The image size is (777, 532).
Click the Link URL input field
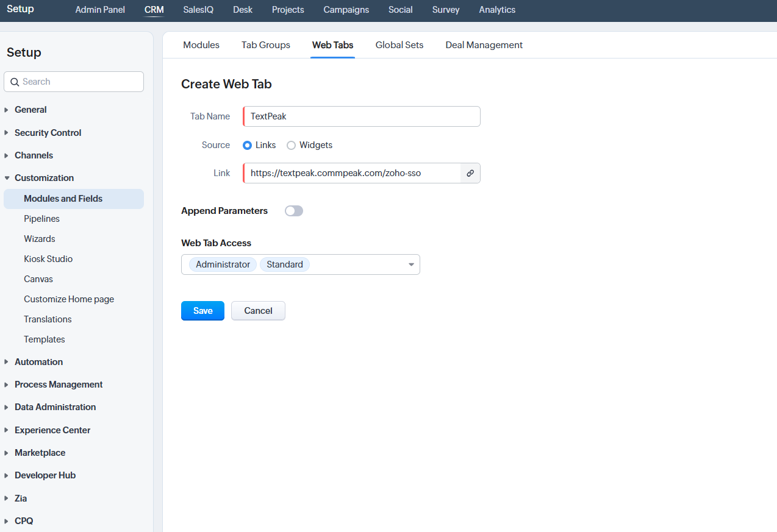tap(352, 173)
